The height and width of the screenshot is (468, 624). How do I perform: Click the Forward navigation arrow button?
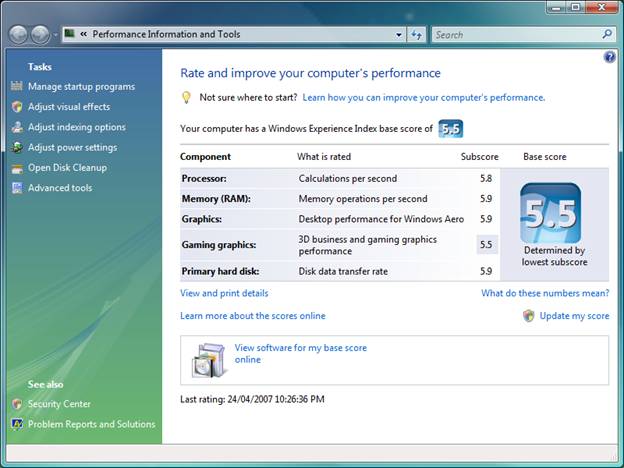[40, 35]
